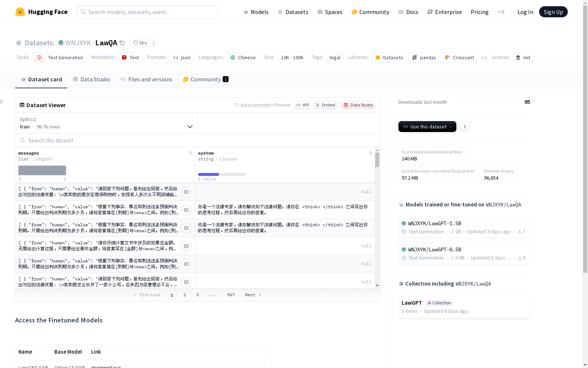
Task: Sort the messages column
Action: click(x=191, y=153)
